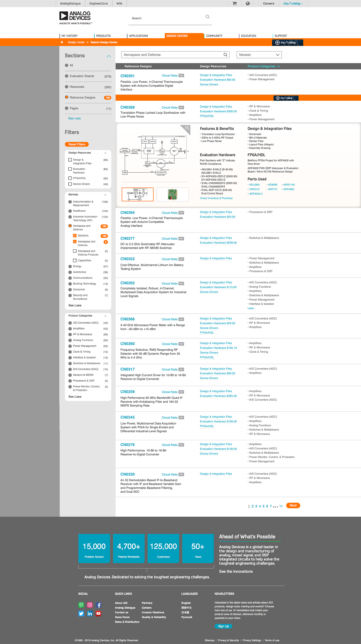Check the Capabilities checkbox

75,260
